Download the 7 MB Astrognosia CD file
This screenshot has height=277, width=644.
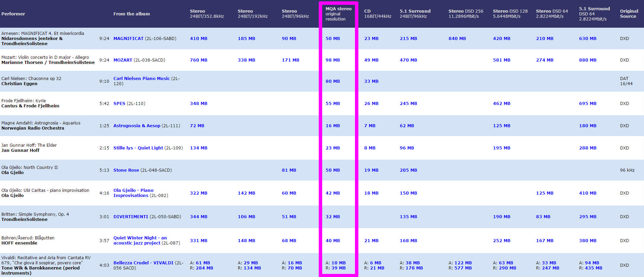[370, 126]
